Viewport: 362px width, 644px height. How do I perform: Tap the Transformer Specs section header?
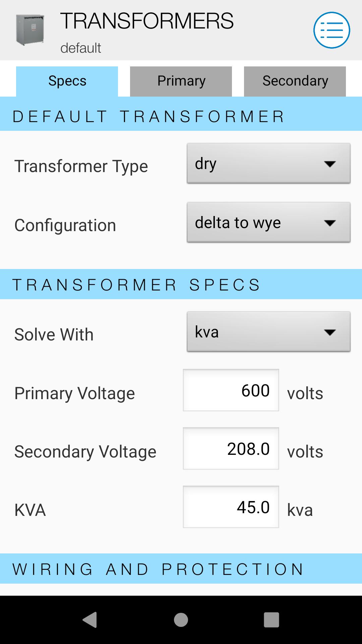point(136,284)
